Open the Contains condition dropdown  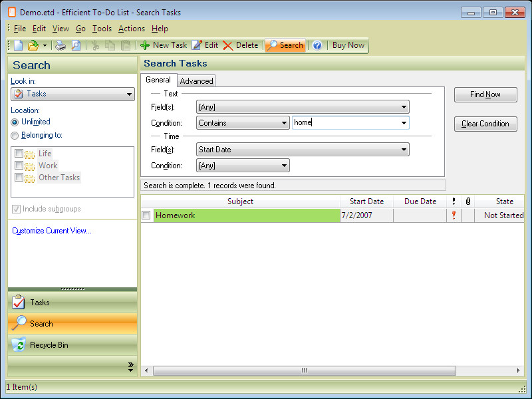(x=243, y=123)
